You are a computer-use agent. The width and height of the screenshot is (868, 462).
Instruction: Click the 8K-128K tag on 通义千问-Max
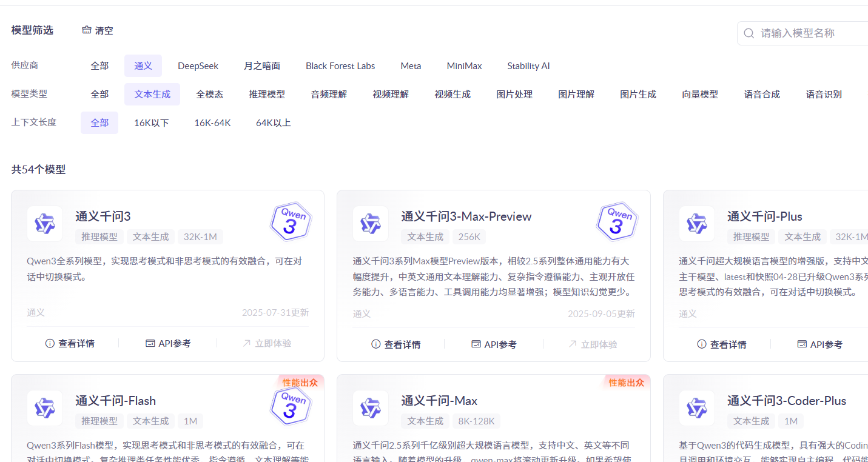[x=477, y=421]
